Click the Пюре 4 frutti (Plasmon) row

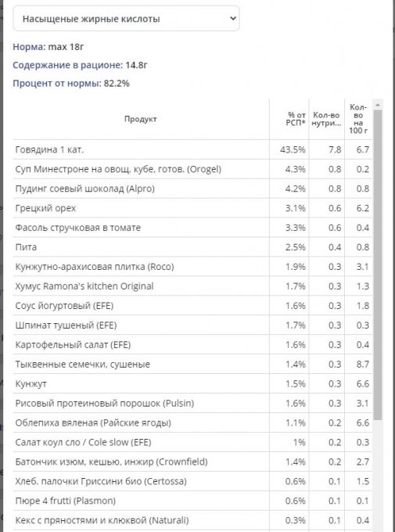(192, 501)
